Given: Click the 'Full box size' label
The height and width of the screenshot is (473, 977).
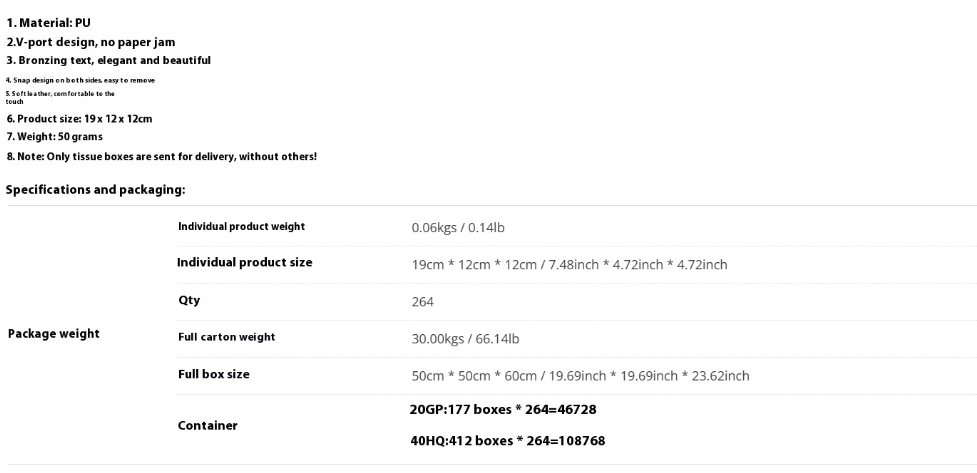Looking at the screenshot, I should [x=214, y=374].
